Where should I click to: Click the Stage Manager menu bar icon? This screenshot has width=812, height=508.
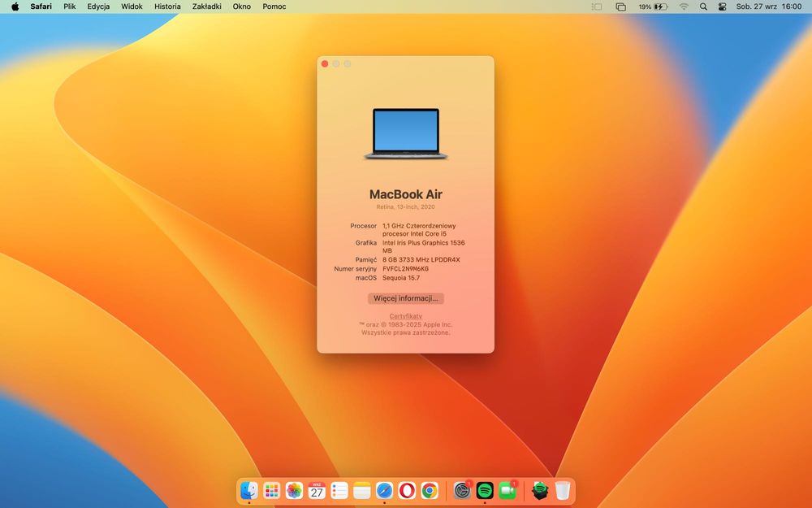click(x=597, y=7)
